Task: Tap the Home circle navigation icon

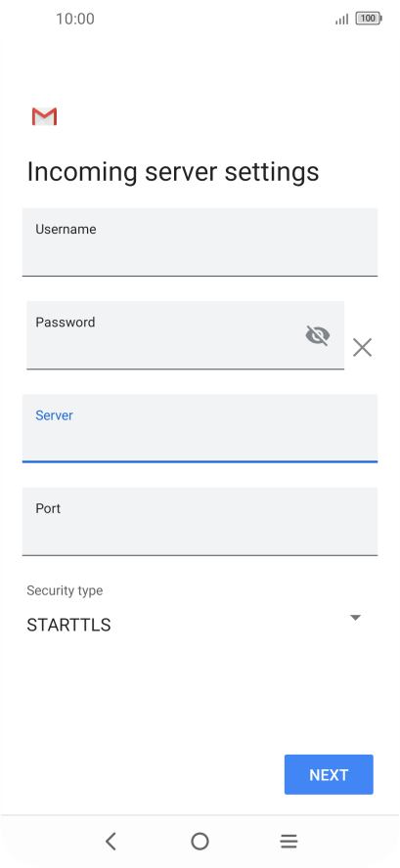Action: (200, 842)
